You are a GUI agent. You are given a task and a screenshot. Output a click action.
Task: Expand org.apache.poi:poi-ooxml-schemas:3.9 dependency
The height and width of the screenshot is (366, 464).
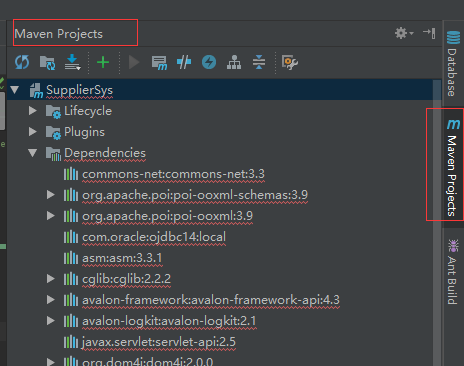click(x=51, y=195)
